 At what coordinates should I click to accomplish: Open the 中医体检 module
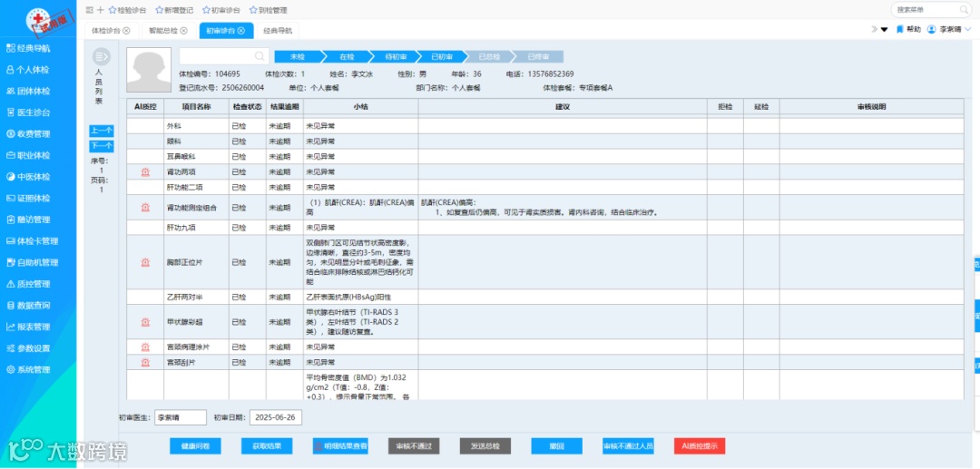pos(27,177)
